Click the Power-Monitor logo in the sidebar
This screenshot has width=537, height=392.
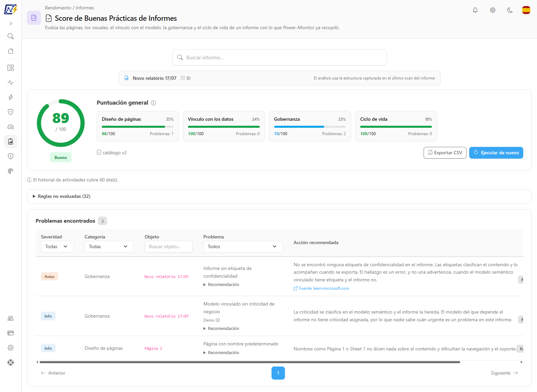coord(10,9)
